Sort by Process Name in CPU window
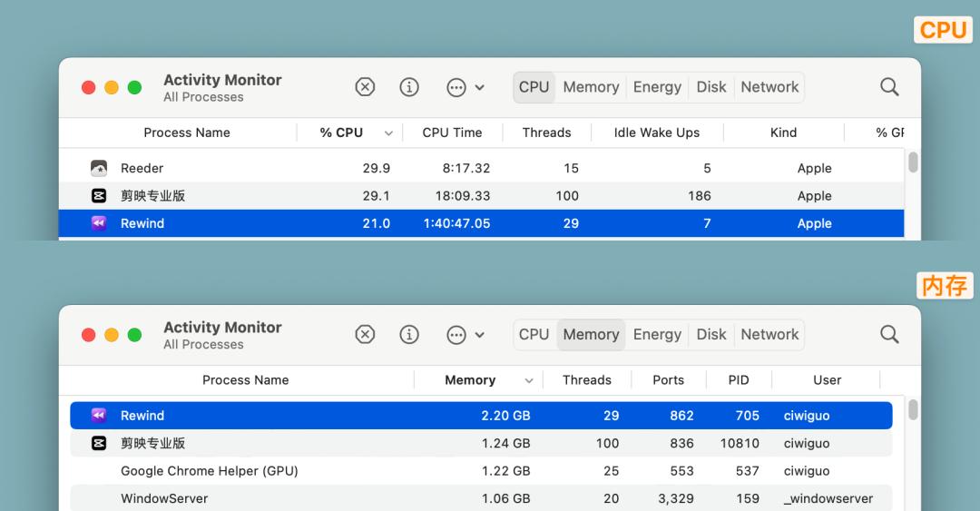Screen dimensions: 980x511 pos(187,133)
